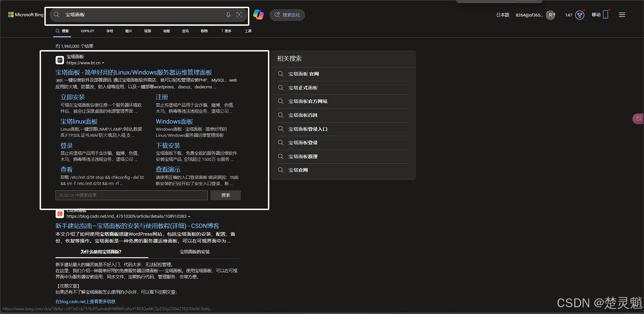Open the 查看 sitelink
The image size is (644, 314).
[66, 169]
